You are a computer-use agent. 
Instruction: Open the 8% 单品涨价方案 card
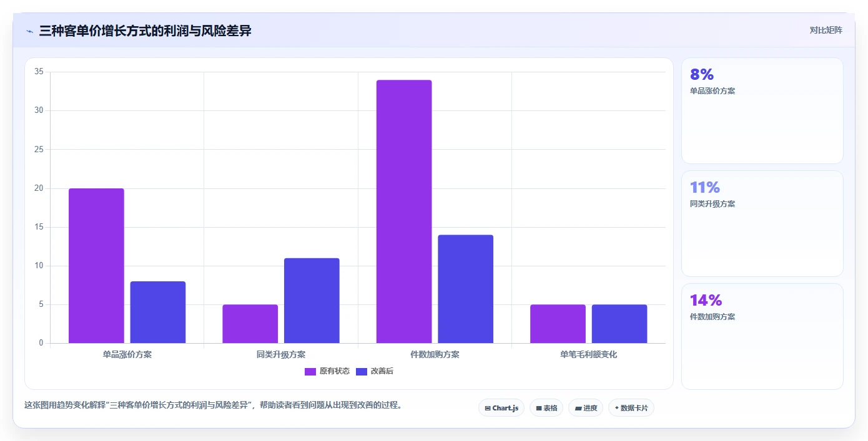[x=762, y=111]
